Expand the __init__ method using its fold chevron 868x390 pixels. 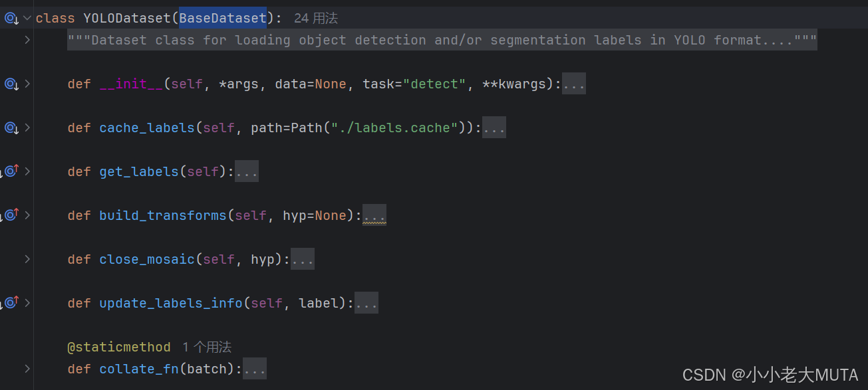27,84
